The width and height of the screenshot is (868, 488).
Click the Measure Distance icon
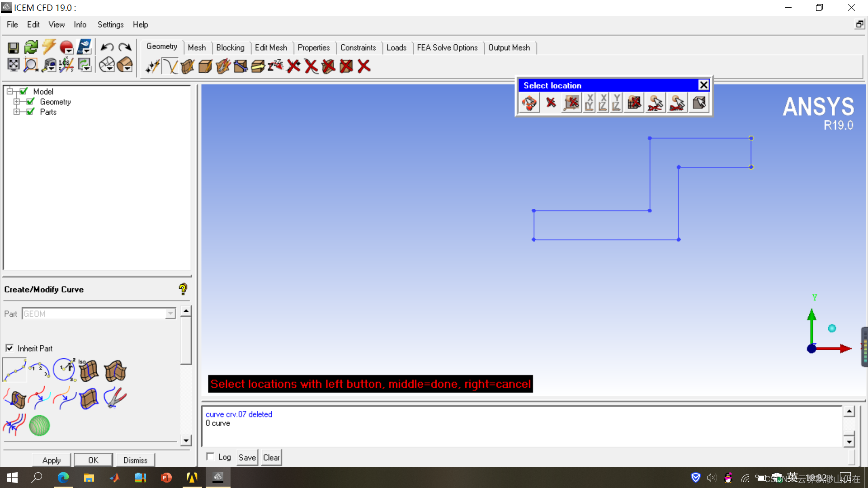point(49,65)
